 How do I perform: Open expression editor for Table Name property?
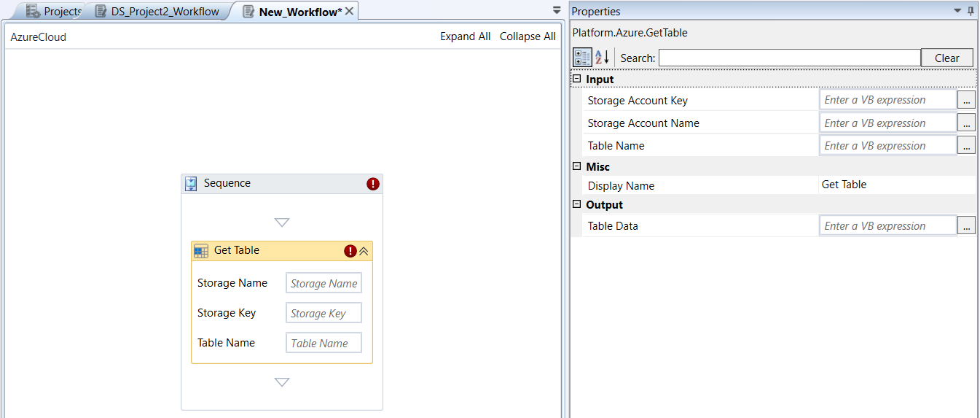(966, 145)
